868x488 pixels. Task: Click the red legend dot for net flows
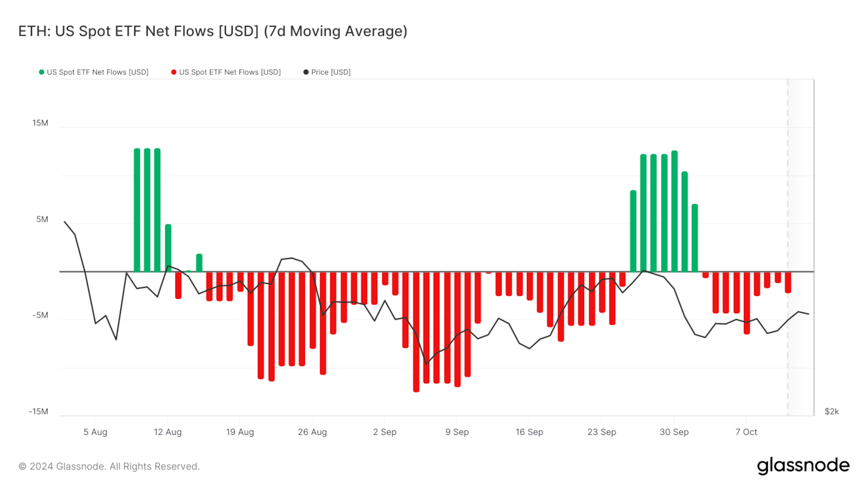coord(174,72)
